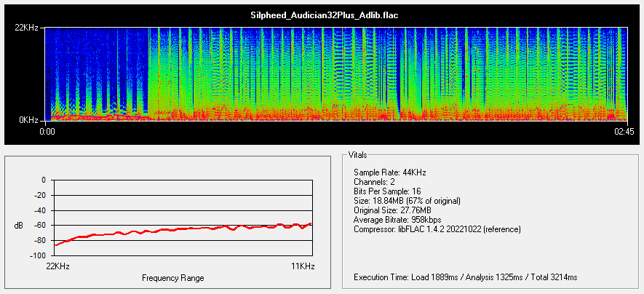Select the Sample Rate: 44KHz line
This screenshot has height=294, width=644.
click(389, 172)
